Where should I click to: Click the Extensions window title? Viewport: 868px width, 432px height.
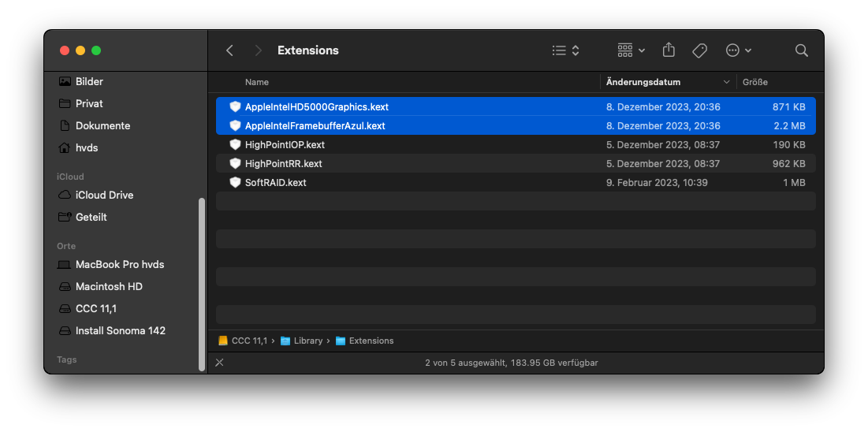pyautogui.click(x=307, y=50)
